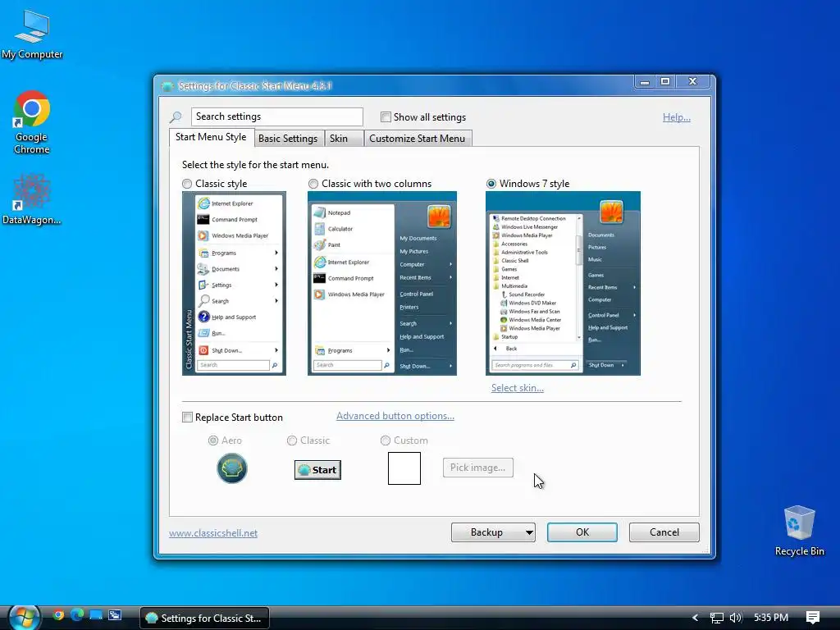Image resolution: width=840 pixels, height=630 pixels.
Task: Click the 5:35 PM taskbar clock
Action: click(771, 618)
